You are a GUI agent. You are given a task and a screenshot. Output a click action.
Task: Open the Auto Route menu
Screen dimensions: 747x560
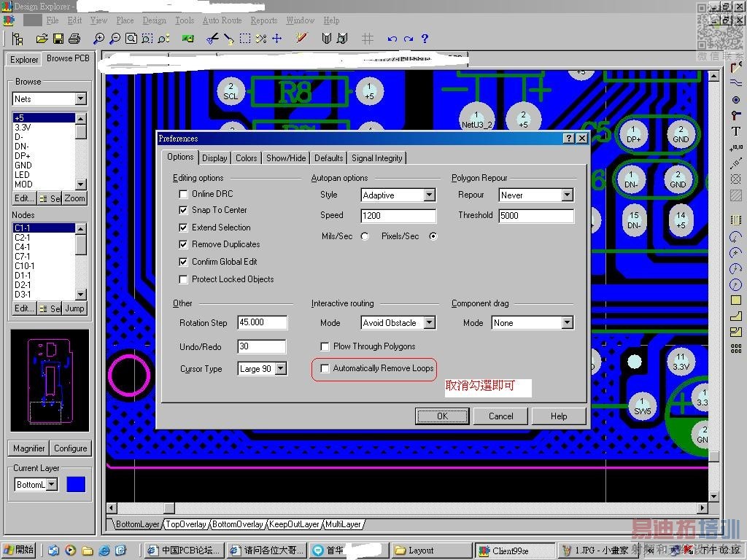coord(222,20)
